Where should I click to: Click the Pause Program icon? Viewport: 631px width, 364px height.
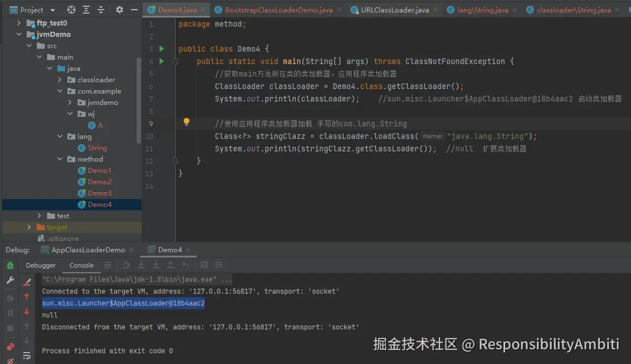click(10, 314)
